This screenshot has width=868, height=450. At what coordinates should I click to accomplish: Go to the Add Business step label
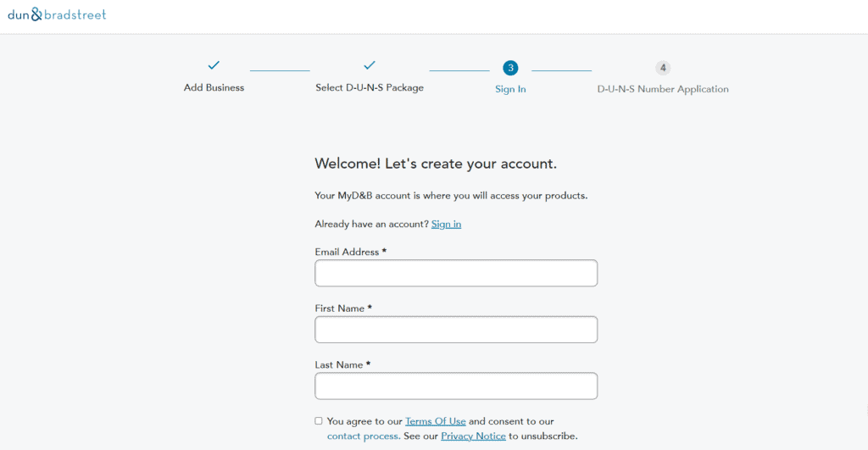(214, 87)
